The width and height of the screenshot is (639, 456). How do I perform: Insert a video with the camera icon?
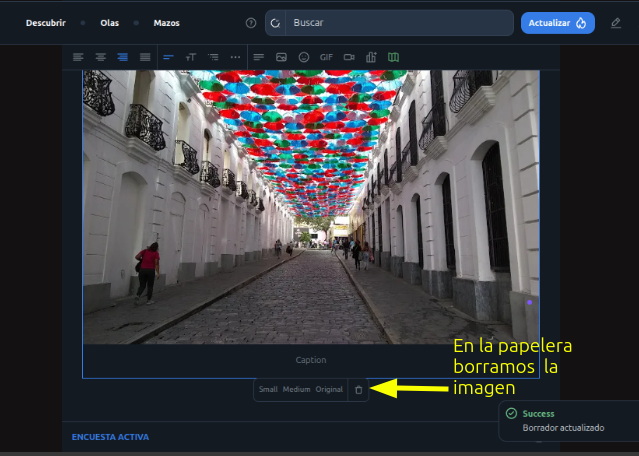point(349,57)
